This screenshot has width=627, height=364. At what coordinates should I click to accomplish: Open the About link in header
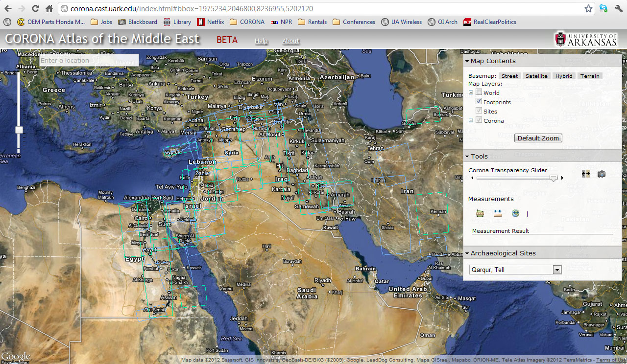point(290,41)
